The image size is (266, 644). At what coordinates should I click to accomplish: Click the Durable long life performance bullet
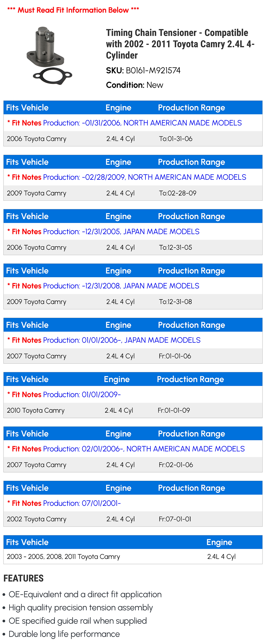tap(64, 634)
